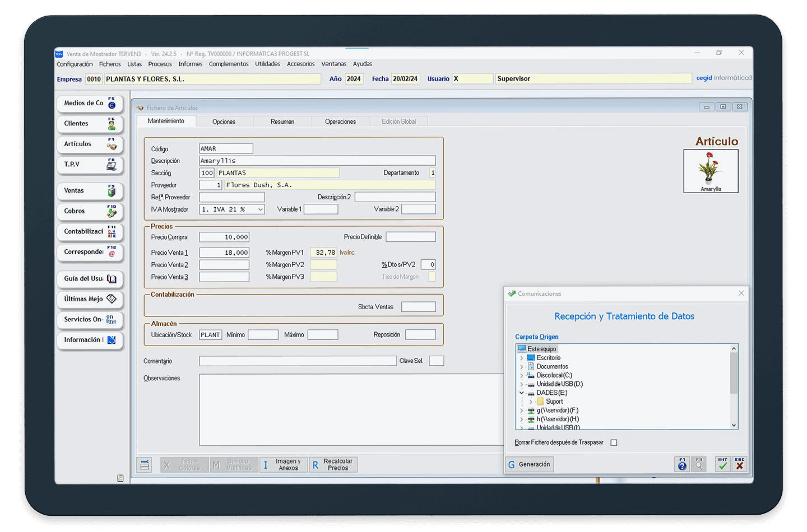Open the Utilidades menu
The height and width of the screenshot is (532, 807).
267,64
